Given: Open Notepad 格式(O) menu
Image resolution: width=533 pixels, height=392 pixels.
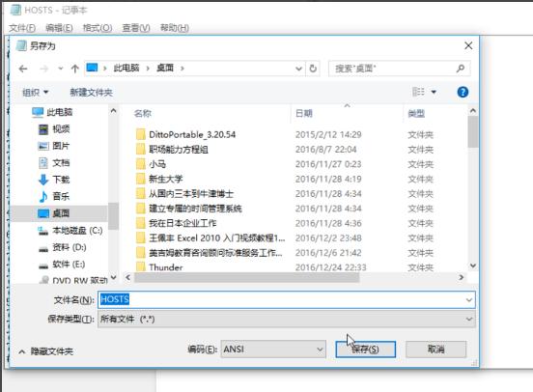Looking at the screenshot, I should (98, 28).
